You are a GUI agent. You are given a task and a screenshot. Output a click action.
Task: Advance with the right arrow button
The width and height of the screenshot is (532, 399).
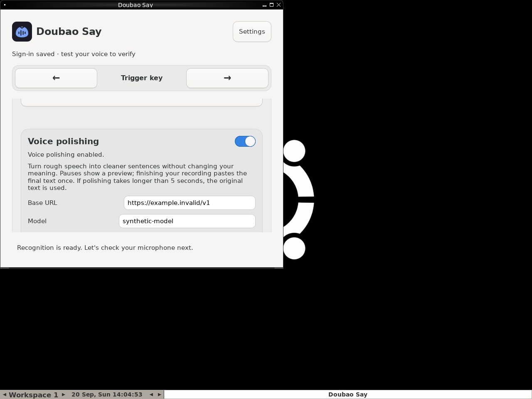coord(227,78)
